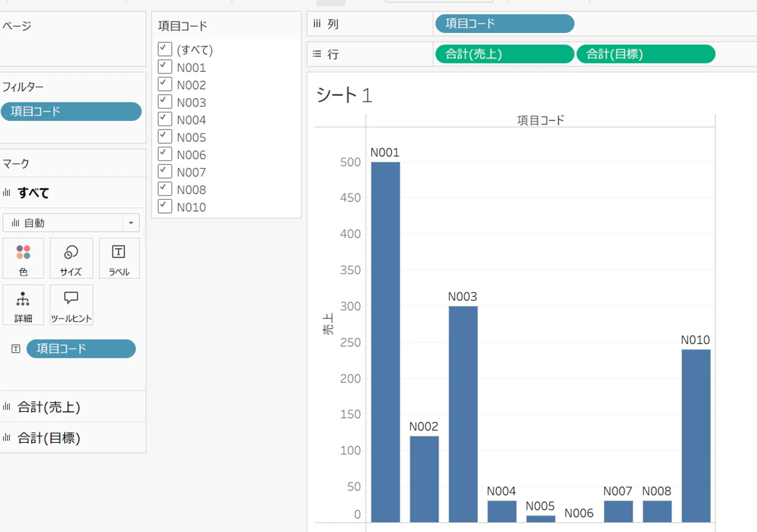Open the Color (色) mark card
The image size is (757, 532).
(23, 259)
